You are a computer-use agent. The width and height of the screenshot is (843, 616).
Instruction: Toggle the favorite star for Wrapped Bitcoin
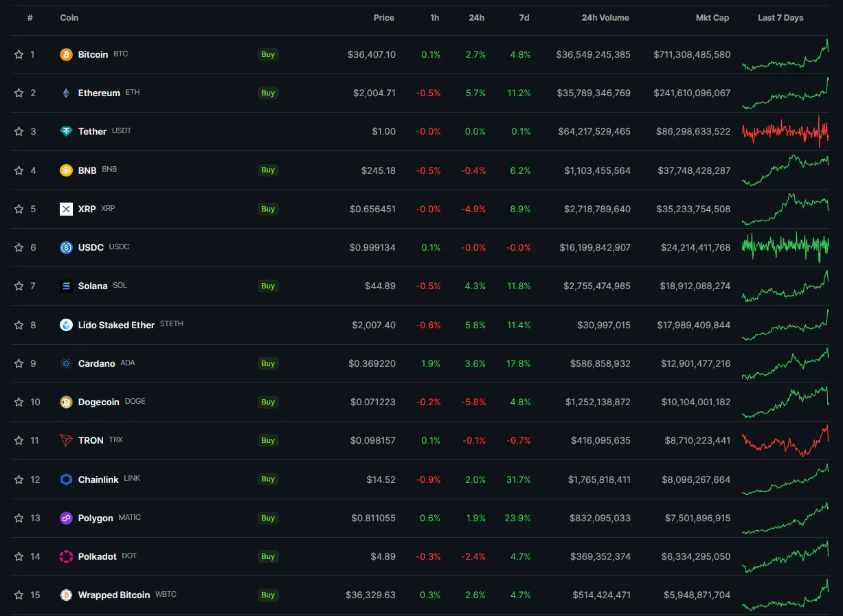click(19, 595)
